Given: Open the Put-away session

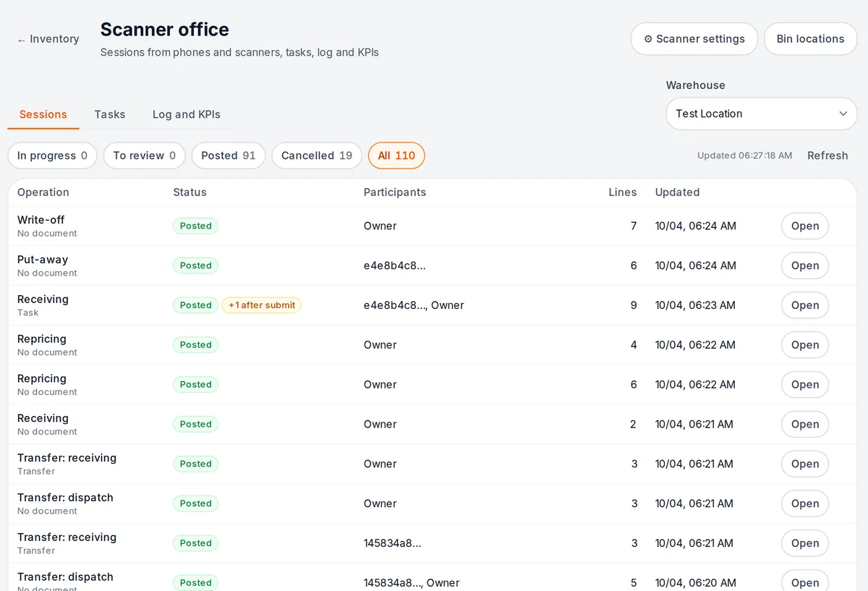Looking at the screenshot, I should pyautogui.click(x=805, y=265).
